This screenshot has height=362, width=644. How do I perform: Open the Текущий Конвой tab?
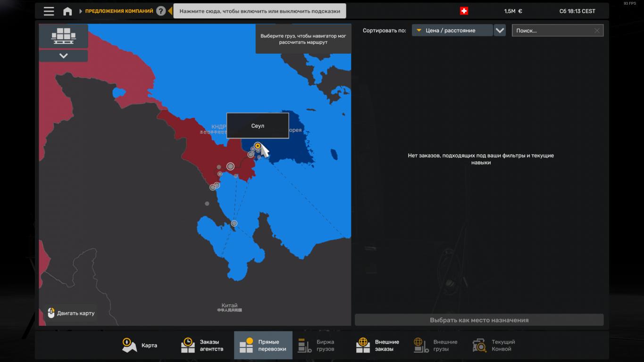(x=494, y=346)
